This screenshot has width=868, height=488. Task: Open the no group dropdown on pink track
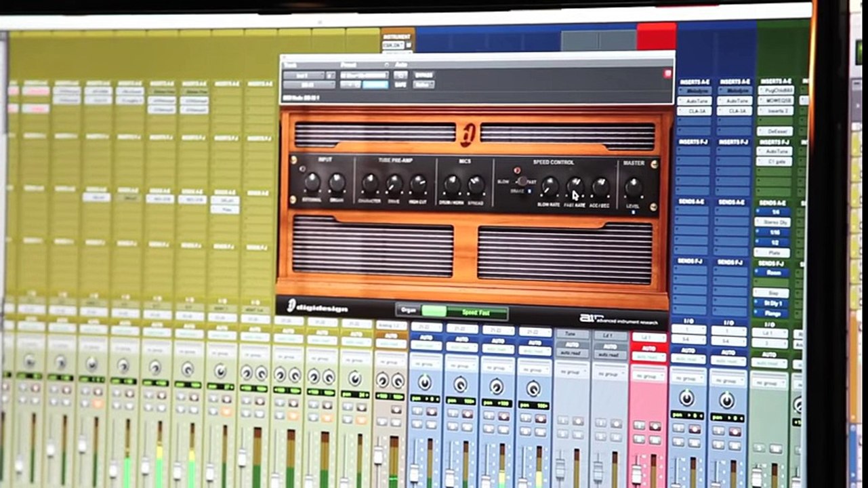[649, 376]
